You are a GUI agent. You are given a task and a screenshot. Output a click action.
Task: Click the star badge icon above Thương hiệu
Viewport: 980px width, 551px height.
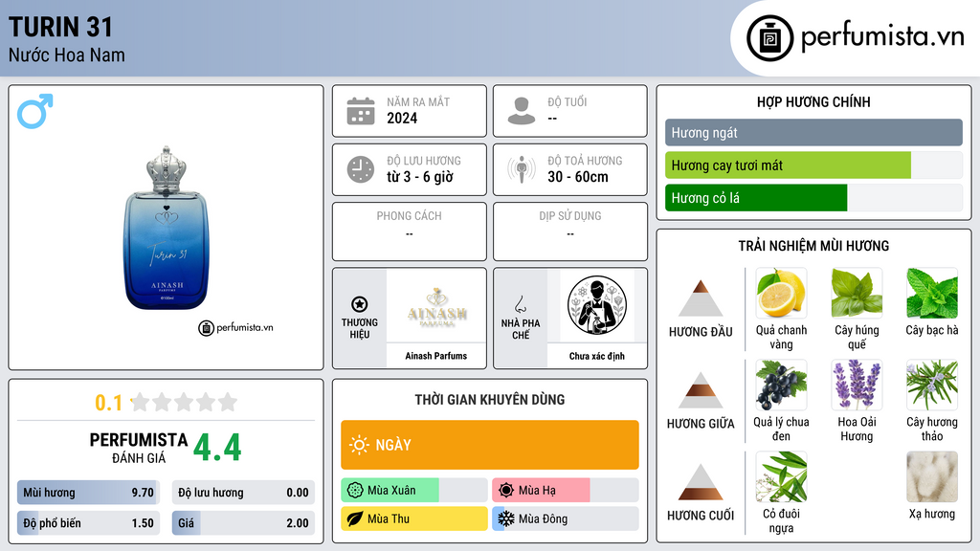pos(360,304)
